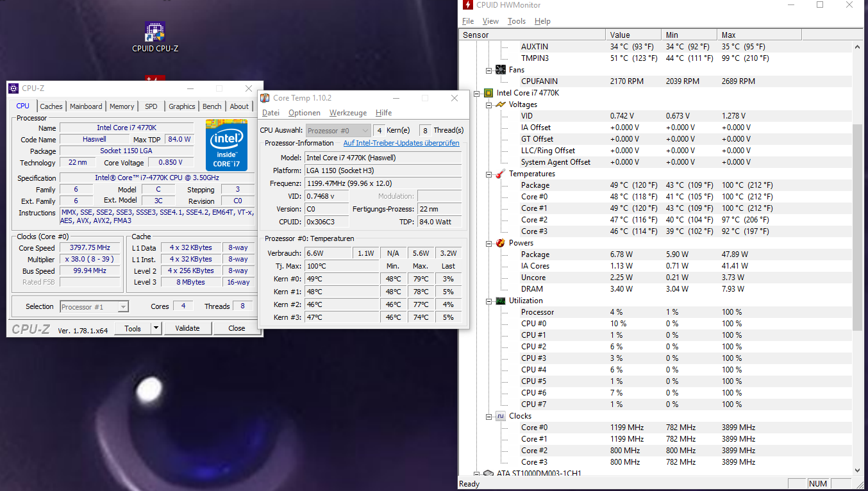Collapse the Fans node in HWMonitor
Viewport: 868px width, 491px height.
489,70
